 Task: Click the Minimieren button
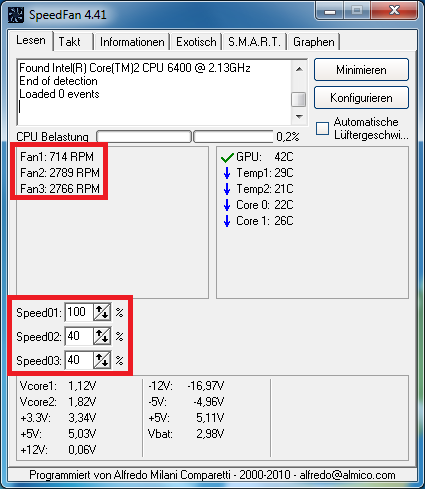coord(361,70)
